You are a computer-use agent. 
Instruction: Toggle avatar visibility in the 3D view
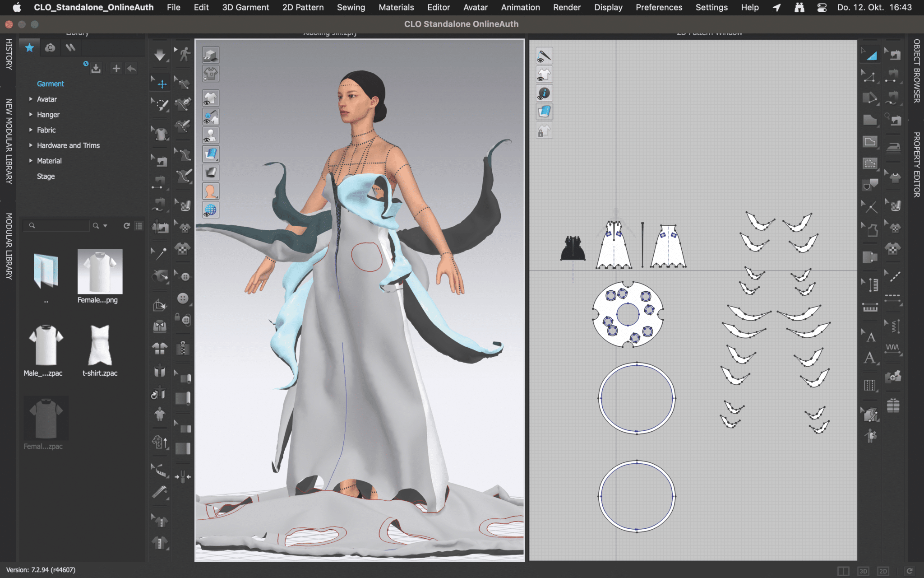point(210,135)
